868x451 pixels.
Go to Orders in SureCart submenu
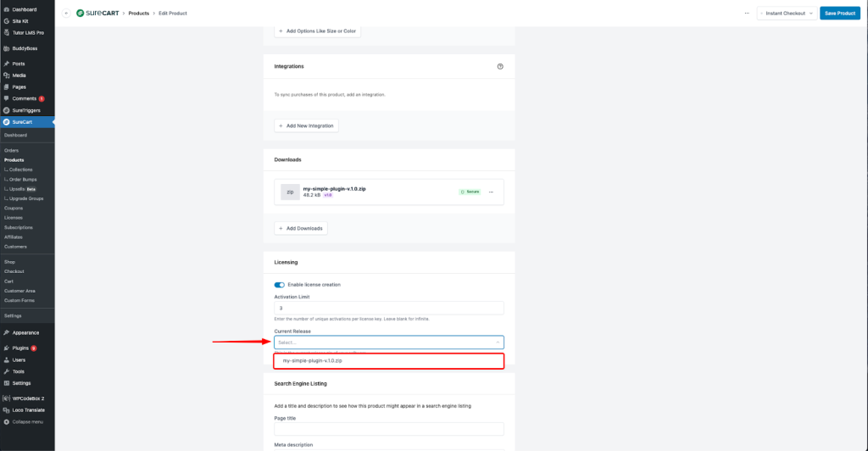(x=11, y=151)
